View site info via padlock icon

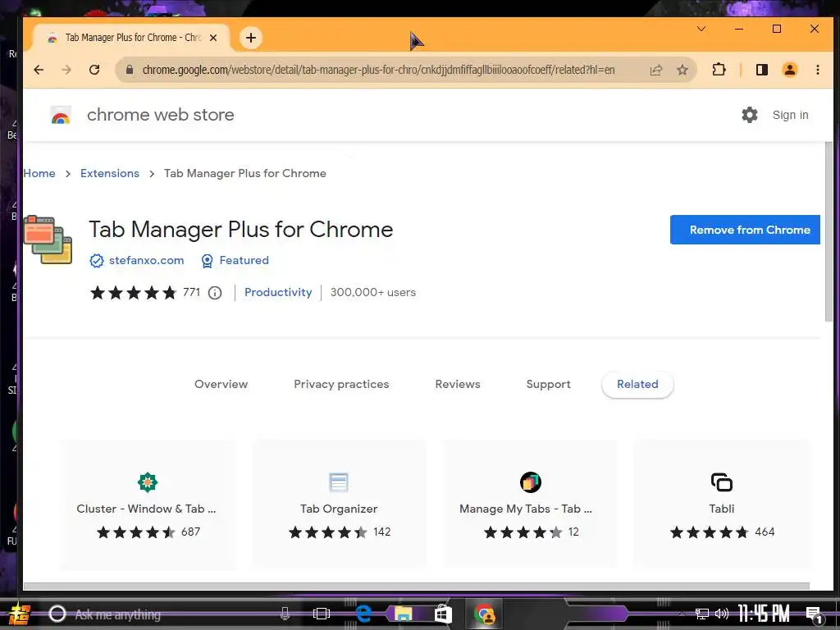[x=129, y=70]
